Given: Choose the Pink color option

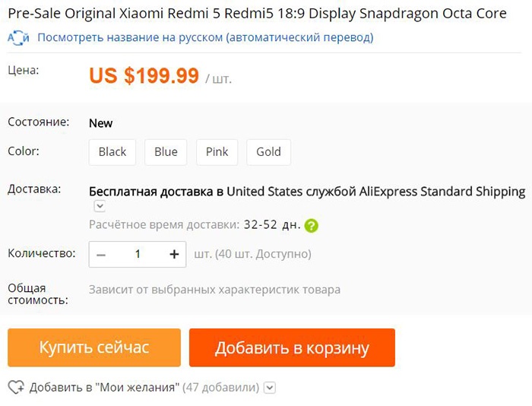Looking at the screenshot, I should point(217,151).
